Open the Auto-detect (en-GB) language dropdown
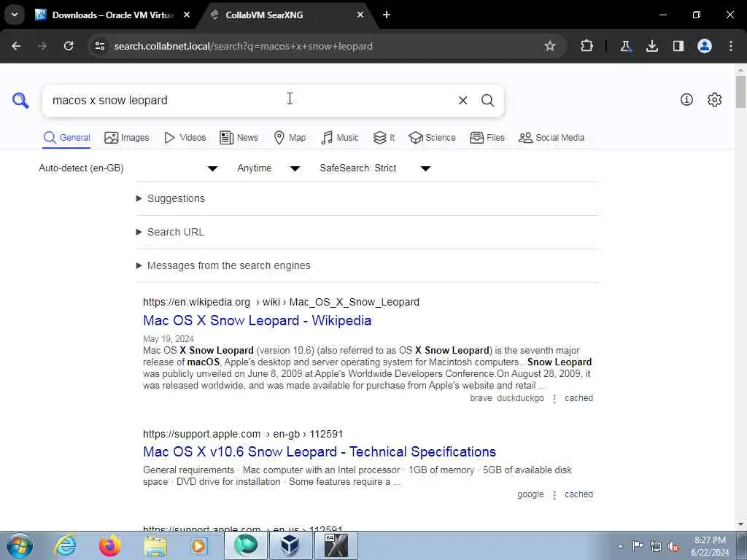747x560 pixels. 128,168
